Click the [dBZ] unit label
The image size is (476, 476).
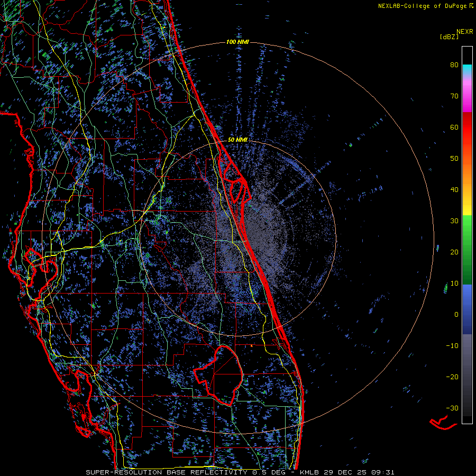(449, 36)
